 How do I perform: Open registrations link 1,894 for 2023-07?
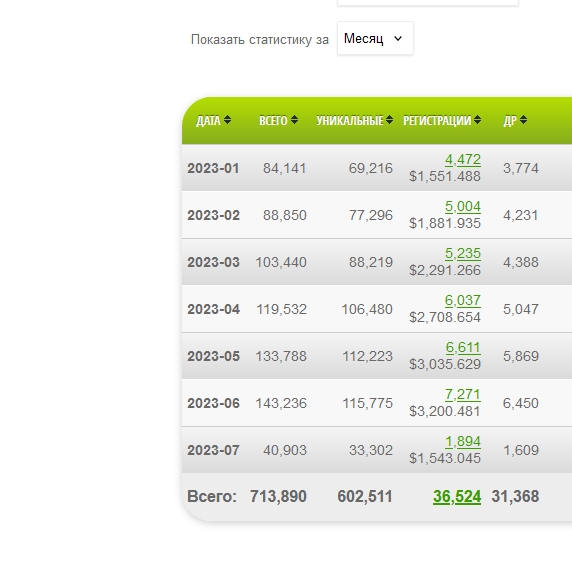(x=463, y=442)
